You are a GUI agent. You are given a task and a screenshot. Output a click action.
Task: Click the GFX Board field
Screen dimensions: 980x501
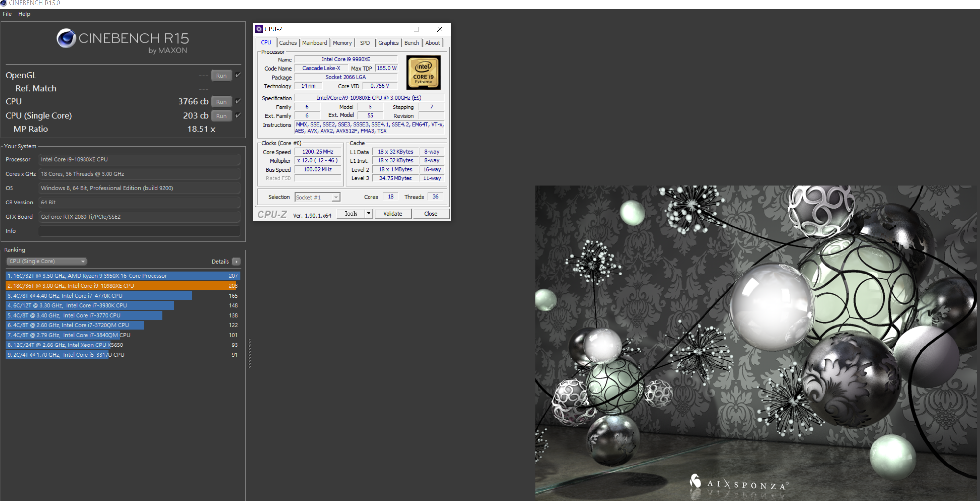[139, 216]
